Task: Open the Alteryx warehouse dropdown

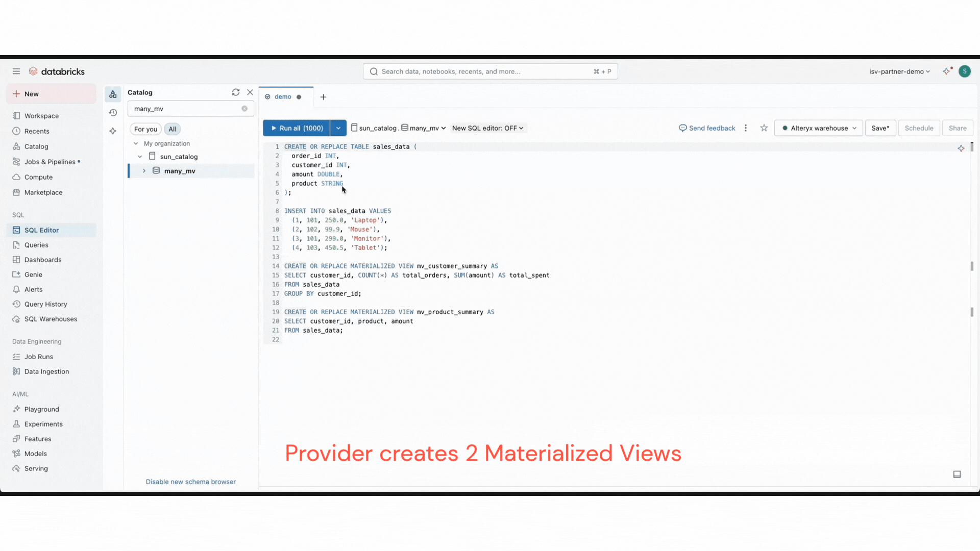Action: tap(818, 128)
